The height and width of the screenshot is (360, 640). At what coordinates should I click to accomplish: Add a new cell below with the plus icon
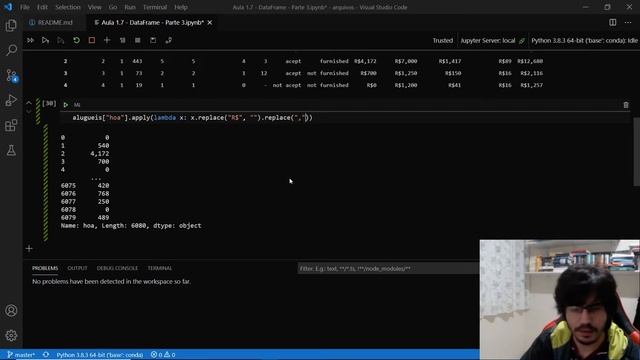pyautogui.click(x=29, y=249)
